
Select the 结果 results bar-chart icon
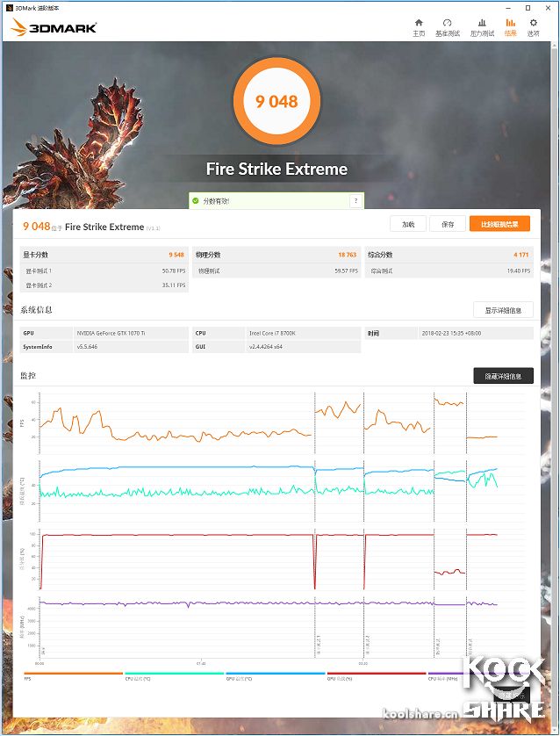511,27
